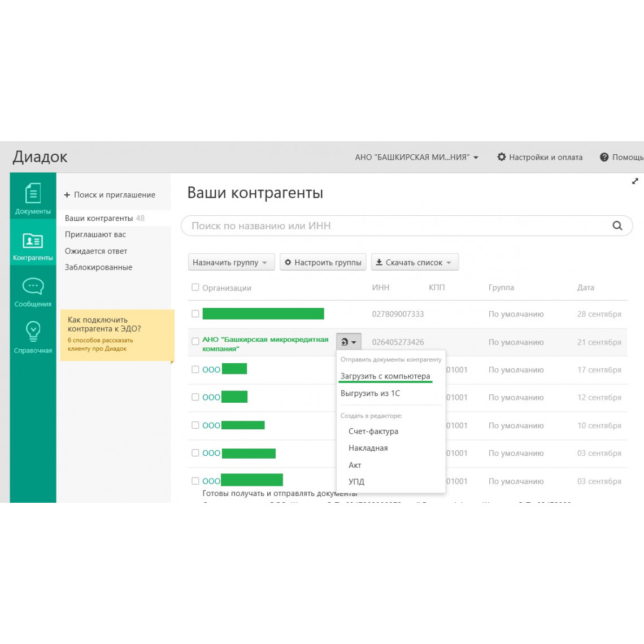Check the box in the 12 сентября row
The width and height of the screenshot is (644, 644).
click(x=195, y=397)
